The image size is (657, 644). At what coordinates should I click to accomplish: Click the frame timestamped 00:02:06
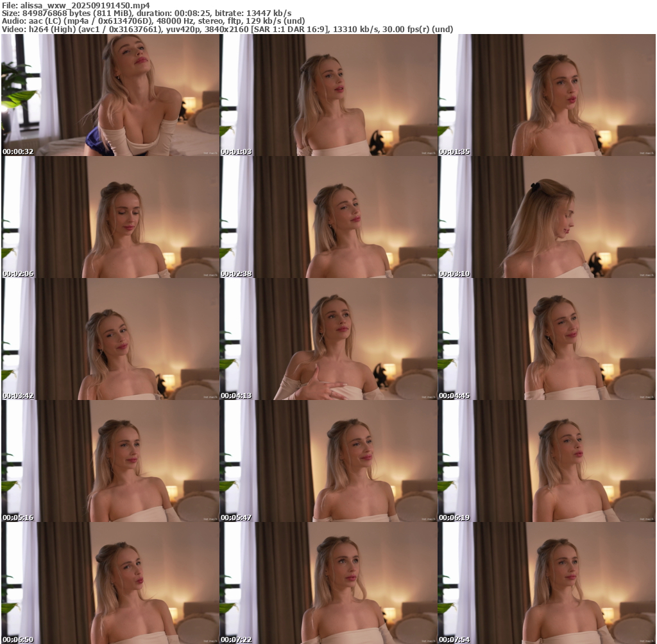point(110,217)
